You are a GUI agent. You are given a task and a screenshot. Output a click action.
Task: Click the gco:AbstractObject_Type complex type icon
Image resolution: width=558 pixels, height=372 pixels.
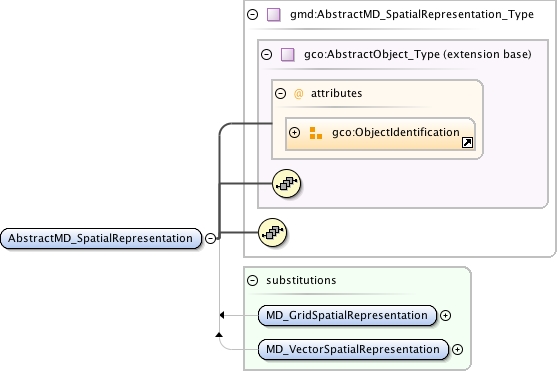[x=288, y=55]
